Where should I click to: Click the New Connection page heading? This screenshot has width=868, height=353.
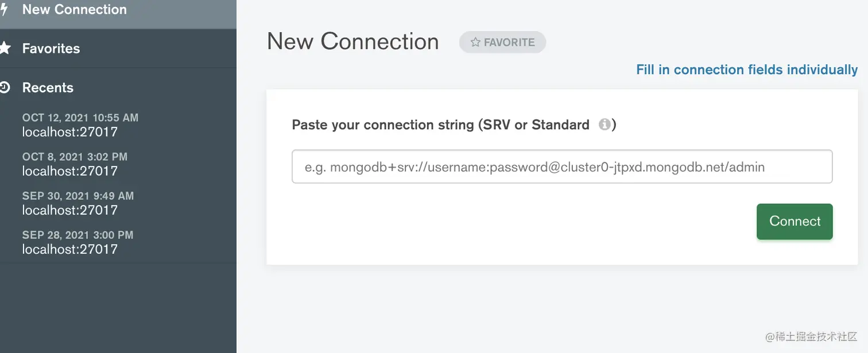coord(352,42)
